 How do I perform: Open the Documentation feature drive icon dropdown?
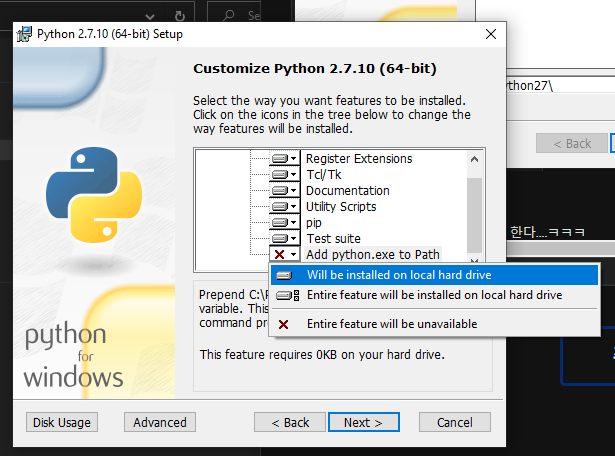(284, 191)
